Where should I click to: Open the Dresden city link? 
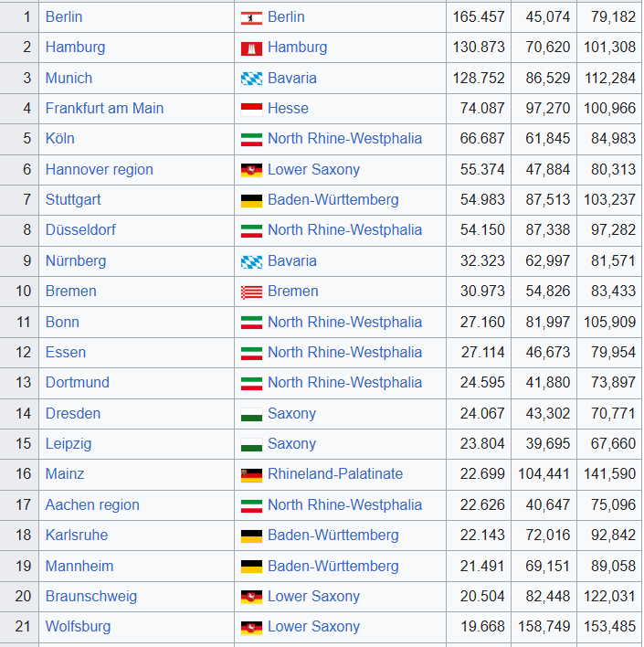[x=72, y=413]
